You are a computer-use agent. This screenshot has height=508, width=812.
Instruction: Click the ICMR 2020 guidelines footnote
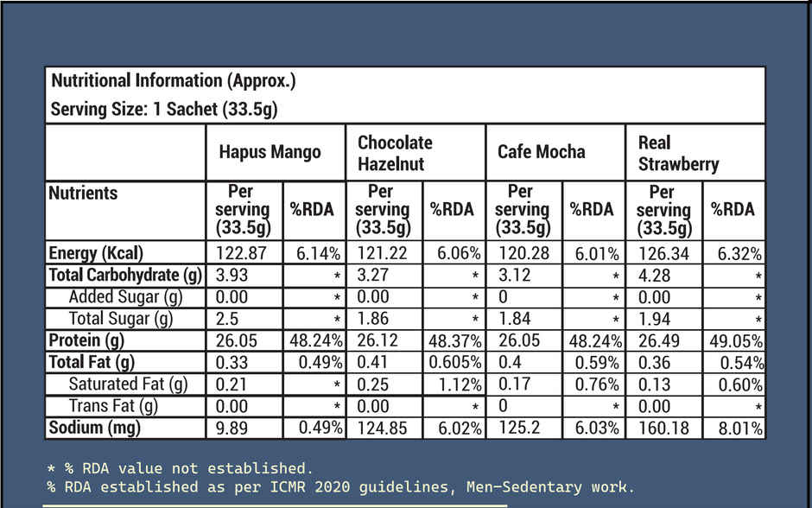340,487
